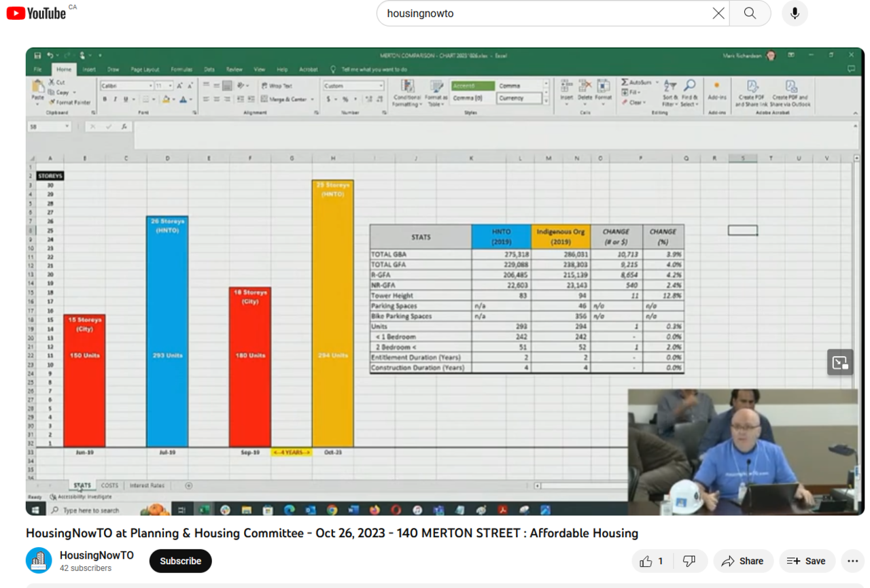Open the Insert ribbon tab
The image size is (870, 588).
tap(89, 69)
